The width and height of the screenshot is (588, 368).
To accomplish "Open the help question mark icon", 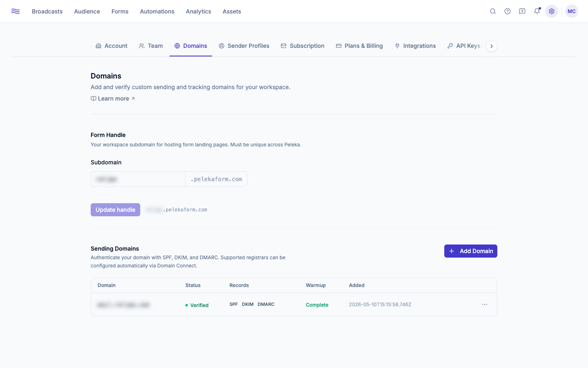I will point(508,11).
